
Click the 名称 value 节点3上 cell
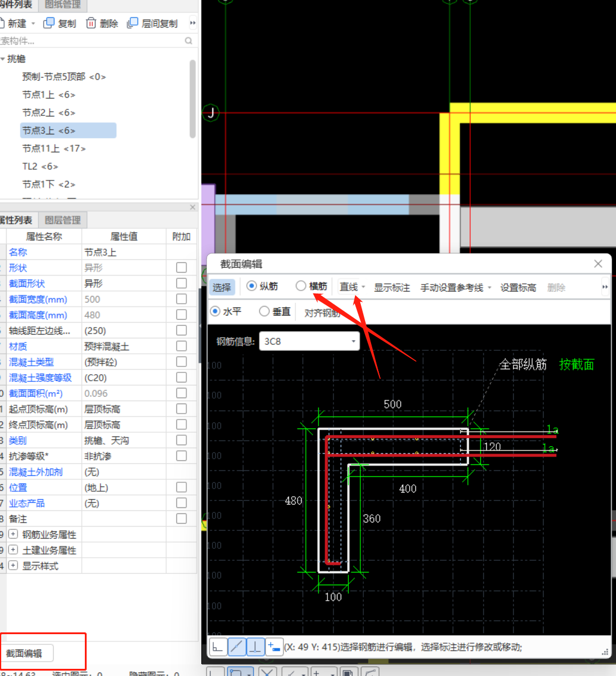[124, 252]
